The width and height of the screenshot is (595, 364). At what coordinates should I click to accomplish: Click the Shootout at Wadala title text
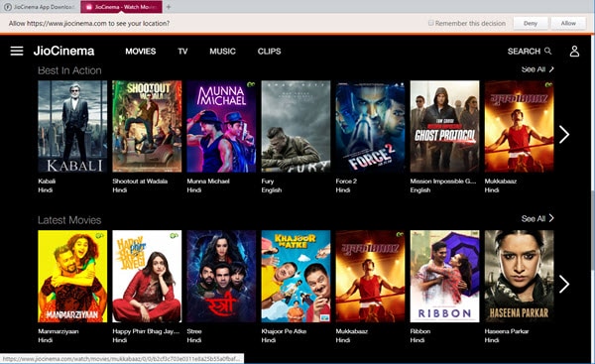point(140,182)
